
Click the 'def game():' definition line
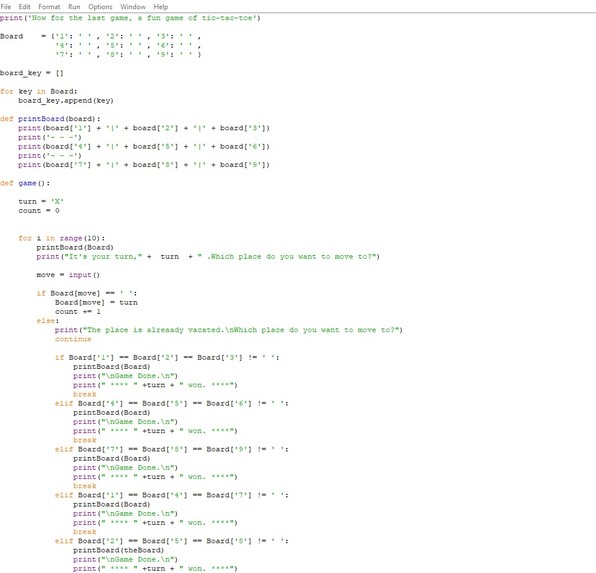tap(25, 183)
